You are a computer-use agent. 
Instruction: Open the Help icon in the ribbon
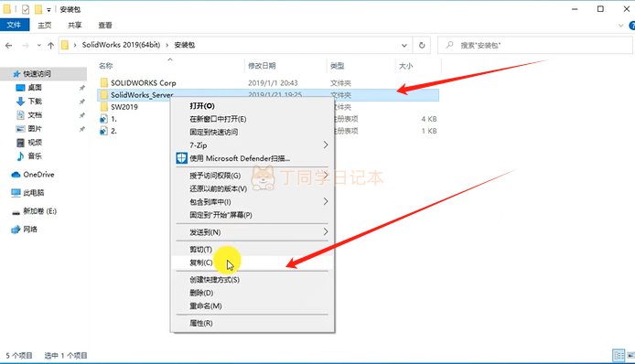click(631, 26)
